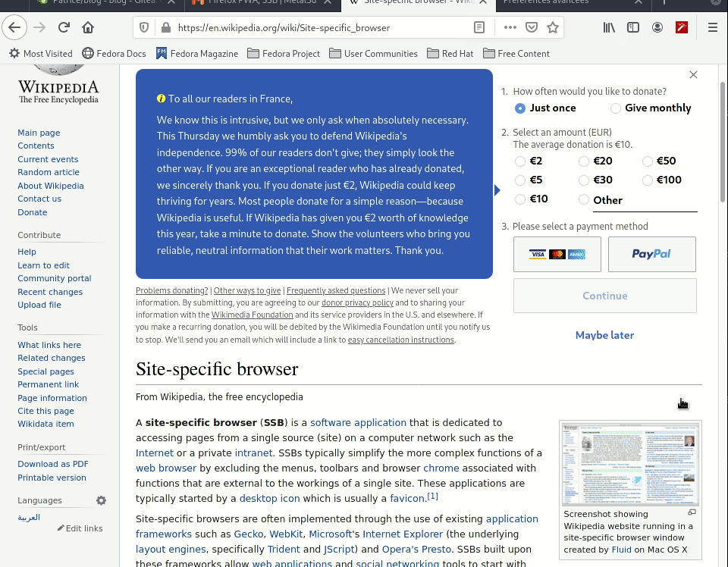Expand Free Content bookmark folder
The height and width of the screenshot is (567, 728).
click(x=516, y=54)
